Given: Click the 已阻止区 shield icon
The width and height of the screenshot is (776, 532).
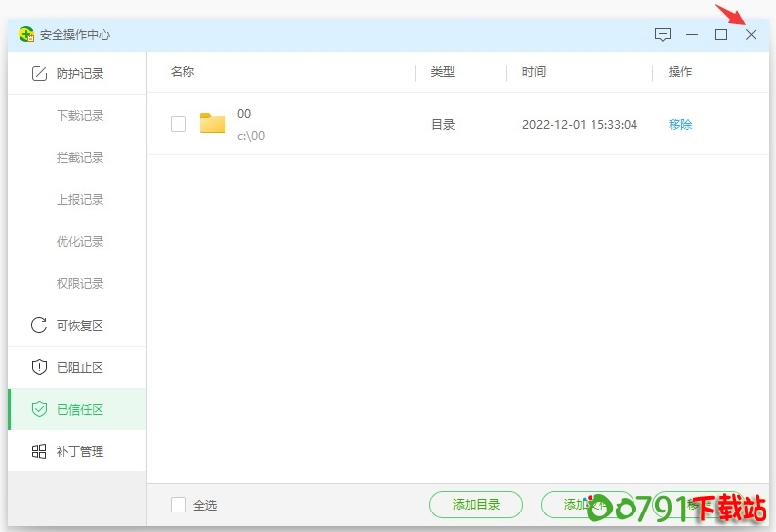Looking at the screenshot, I should (39, 367).
